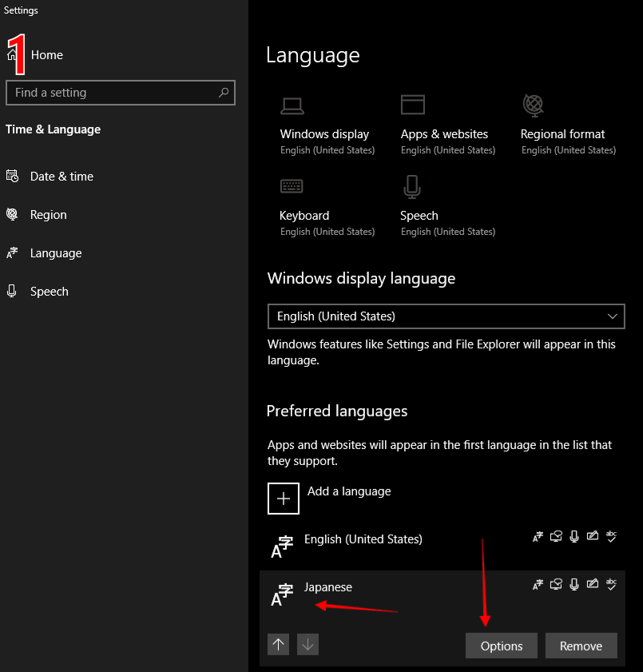Click the Regional format globe icon
Viewport: 643px width, 672px height.
pyautogui.click(x=534, y=105)
